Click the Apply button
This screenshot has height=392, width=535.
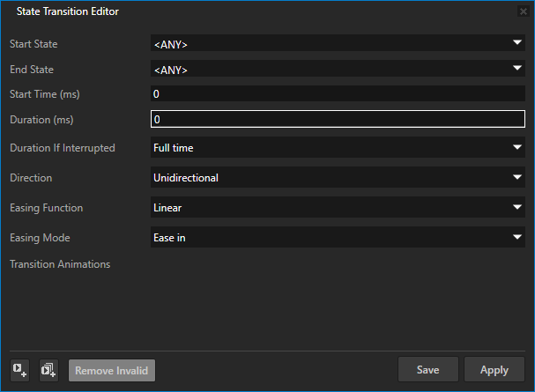494,370
